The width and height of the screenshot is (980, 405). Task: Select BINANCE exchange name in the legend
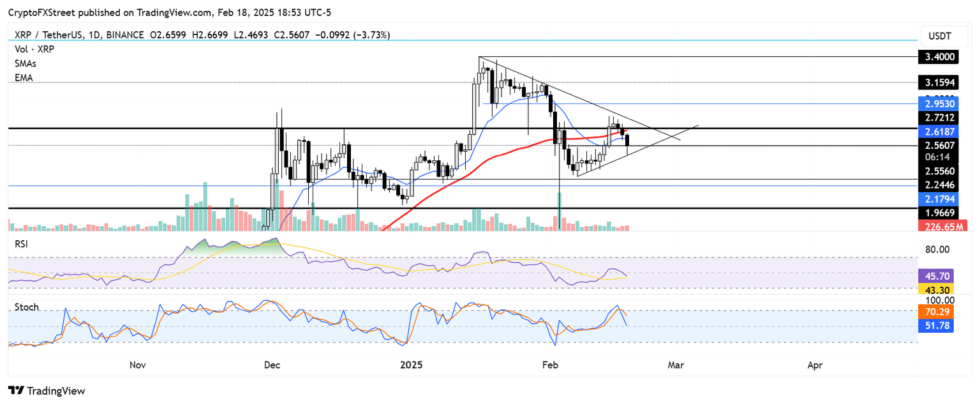tap(124, 35)
